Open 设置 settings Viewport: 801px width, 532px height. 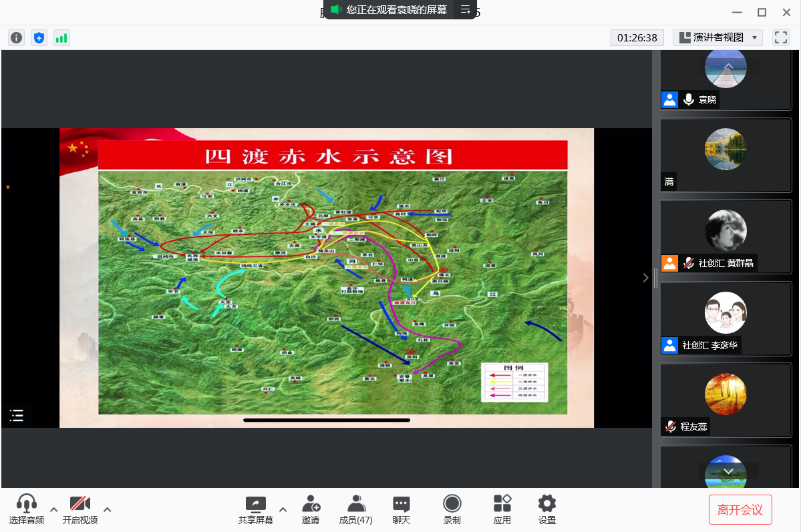click(547, 509)
